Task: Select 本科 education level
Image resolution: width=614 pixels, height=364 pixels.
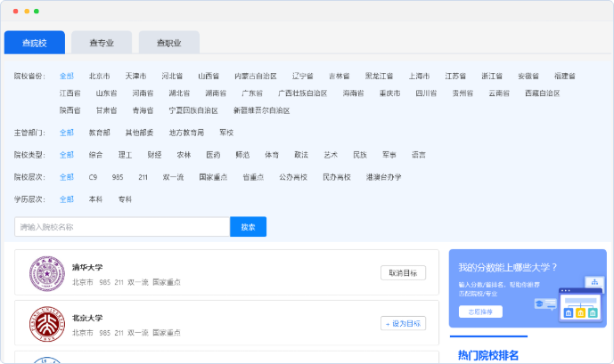Action: tap(96, 199)
